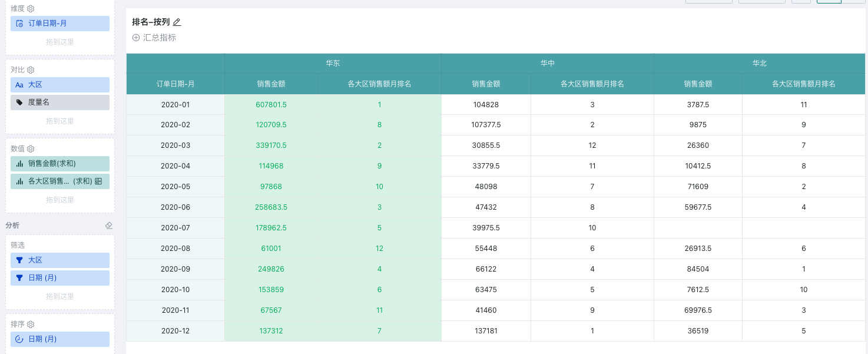
Task: Click the 度量名 comparison pill
Action: click(x=60, y=102)
